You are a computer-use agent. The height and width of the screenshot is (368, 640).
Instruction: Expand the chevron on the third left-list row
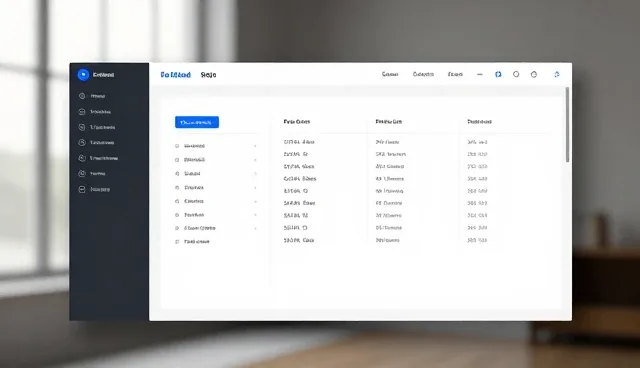click(x=256, y=173)
